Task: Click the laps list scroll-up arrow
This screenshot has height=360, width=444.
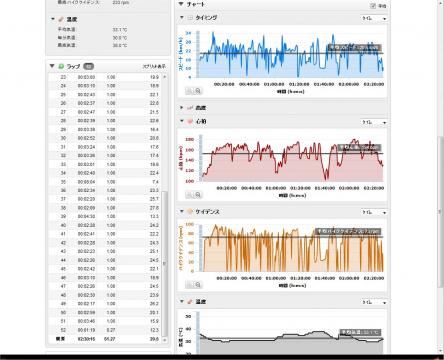Action: [x=164, y=77]
